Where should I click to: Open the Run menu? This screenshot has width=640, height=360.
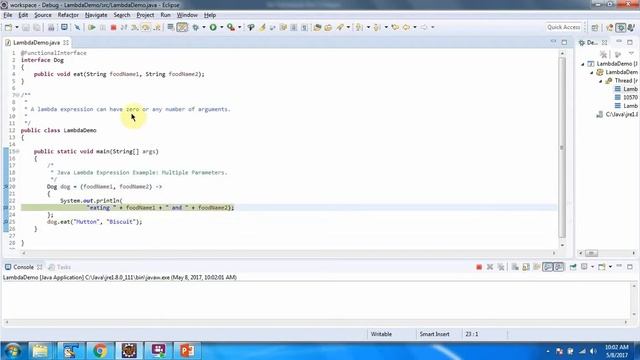pos(165,15)
